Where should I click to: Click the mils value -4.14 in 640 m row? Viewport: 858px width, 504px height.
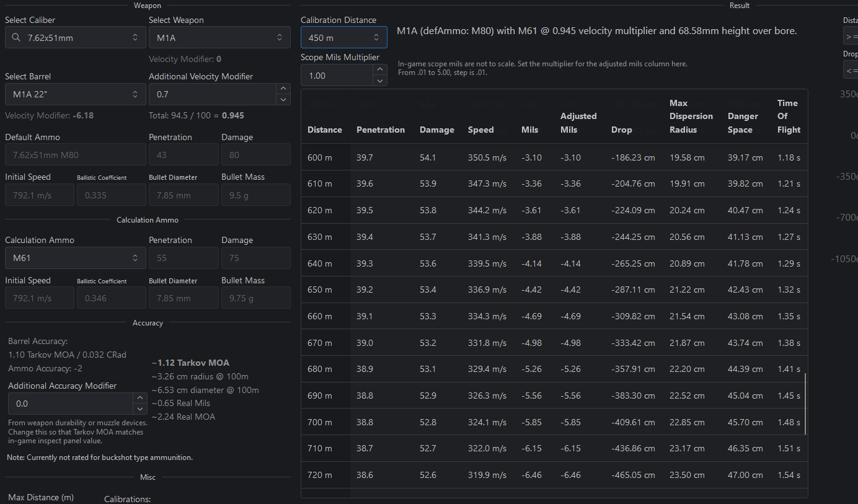point(531,263)
